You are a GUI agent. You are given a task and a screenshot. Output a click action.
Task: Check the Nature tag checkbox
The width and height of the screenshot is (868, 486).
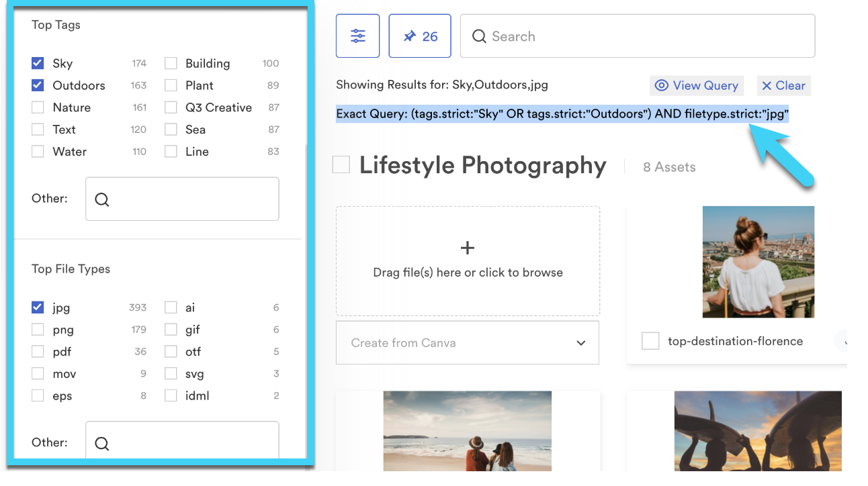pos(38,107)
